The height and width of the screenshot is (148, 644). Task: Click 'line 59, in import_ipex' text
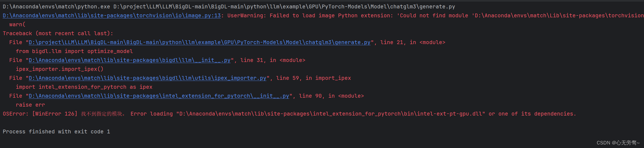click(313, 78)
